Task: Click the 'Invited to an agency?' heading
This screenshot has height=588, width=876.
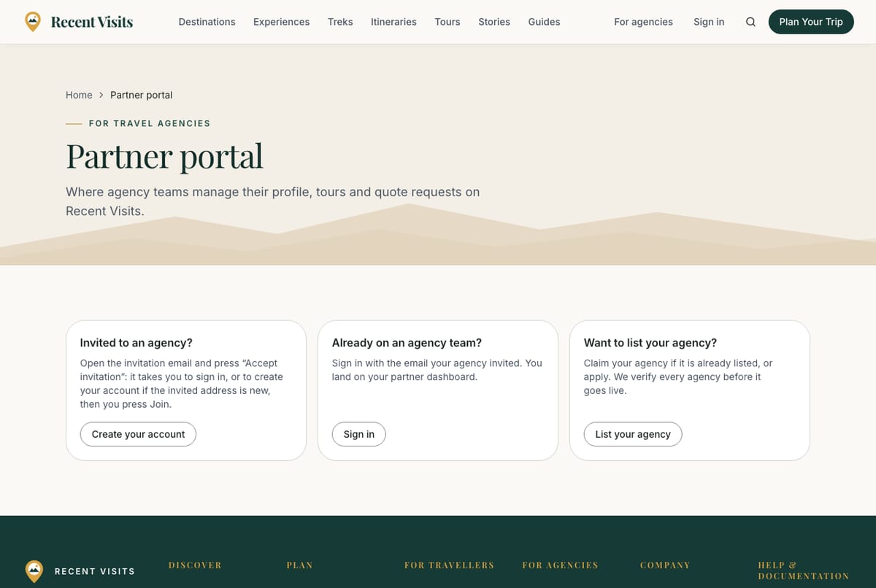Action: 136,343
